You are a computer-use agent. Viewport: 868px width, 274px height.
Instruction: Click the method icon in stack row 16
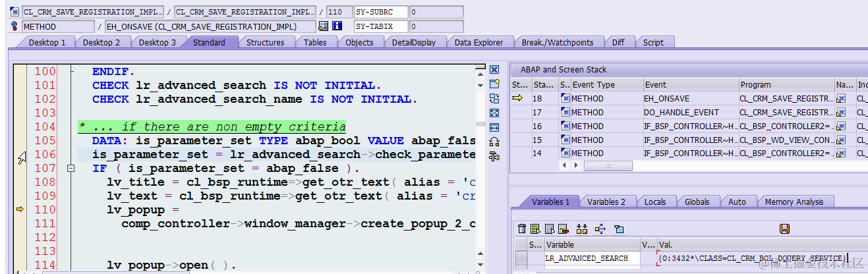click(565, 126)
